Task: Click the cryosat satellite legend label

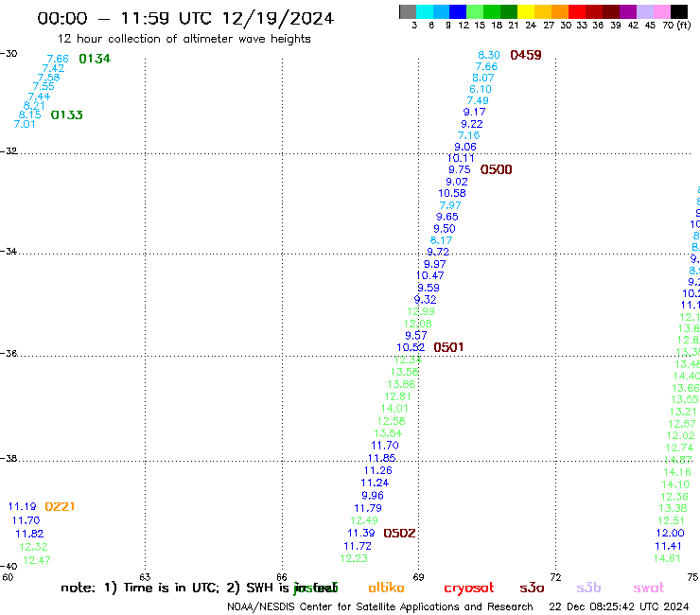Action: click(469, 588)
